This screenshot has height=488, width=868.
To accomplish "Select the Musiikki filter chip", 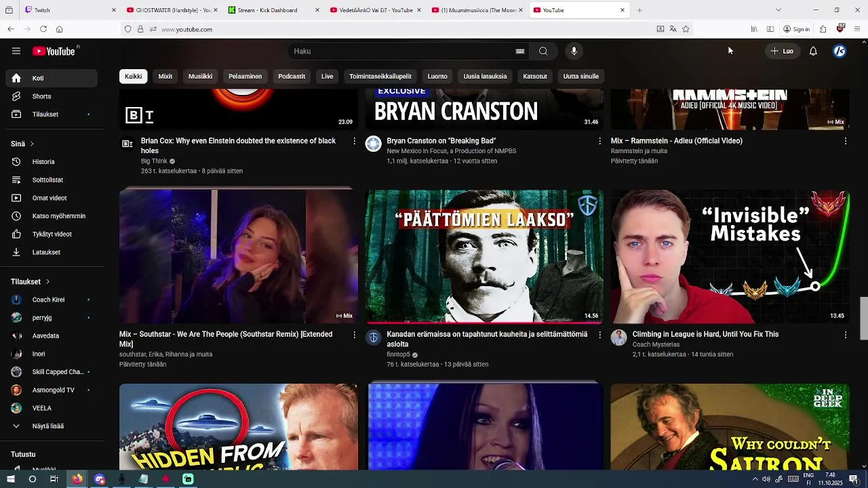I will pyautogui.click(x=201, y=77).
